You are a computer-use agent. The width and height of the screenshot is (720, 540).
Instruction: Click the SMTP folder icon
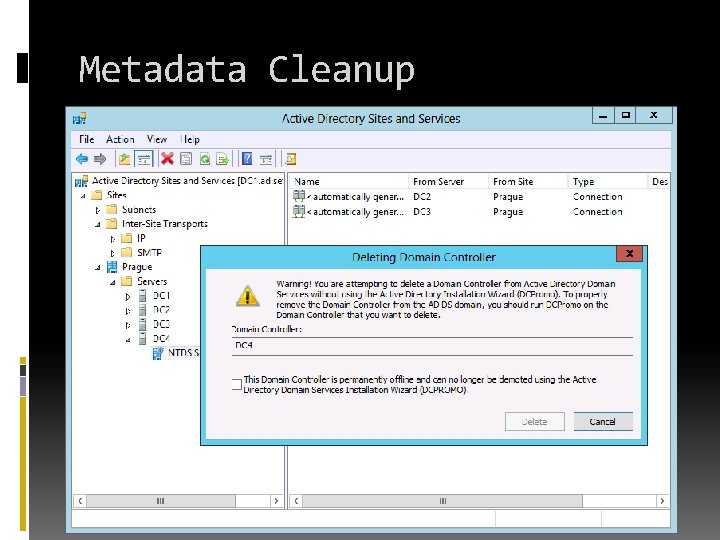126,252
